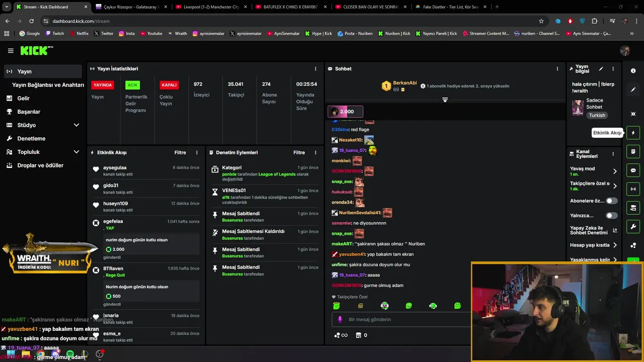This screenshot has height=362, width=644.
Task: Open Yayın Bağlantısı ve Anahtarı page
Action: pyautogui.click(x=48, y=85)
